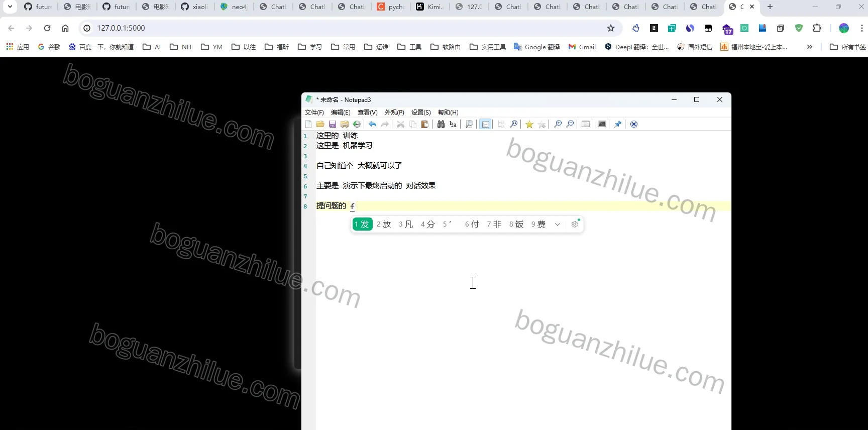Screen dimensions: 868x430
Task: Expand the 实用工具 bookmarks folder
Action: [488, 47]
